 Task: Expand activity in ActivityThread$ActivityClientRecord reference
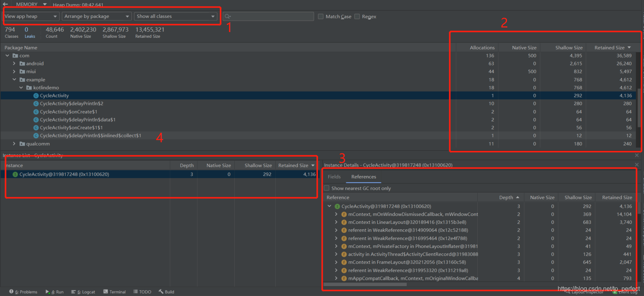tap(336, 254)
